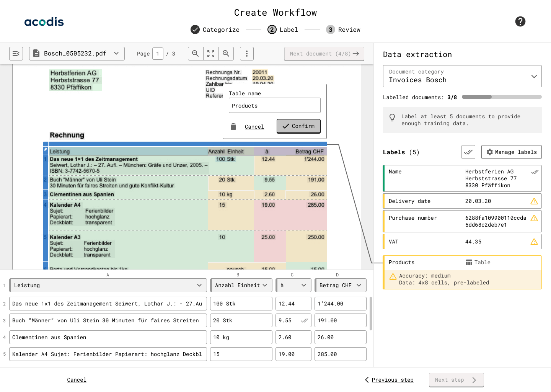Viewport: 551px width, 392px height.
Task: Delete the table via the trash icon
Action: (233, 126)
